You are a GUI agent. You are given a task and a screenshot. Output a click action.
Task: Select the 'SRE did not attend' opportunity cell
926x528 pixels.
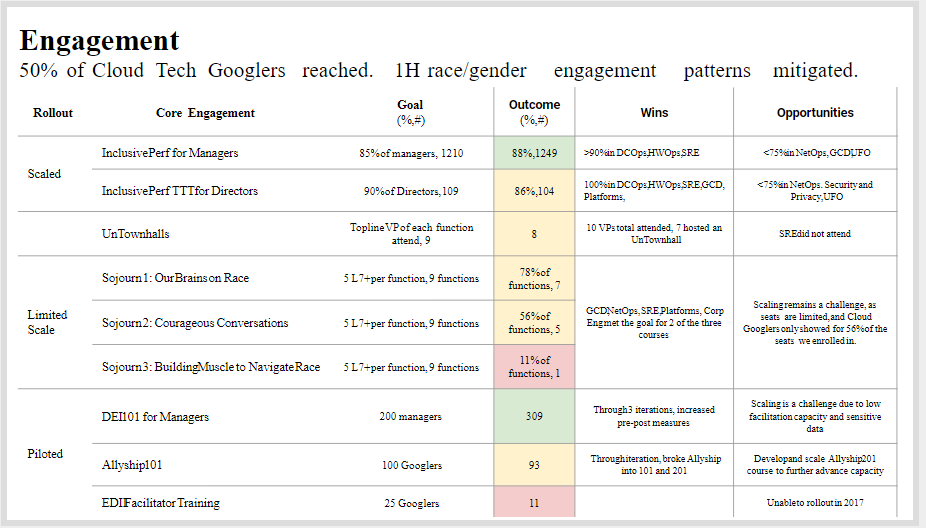tap(815, 234)
